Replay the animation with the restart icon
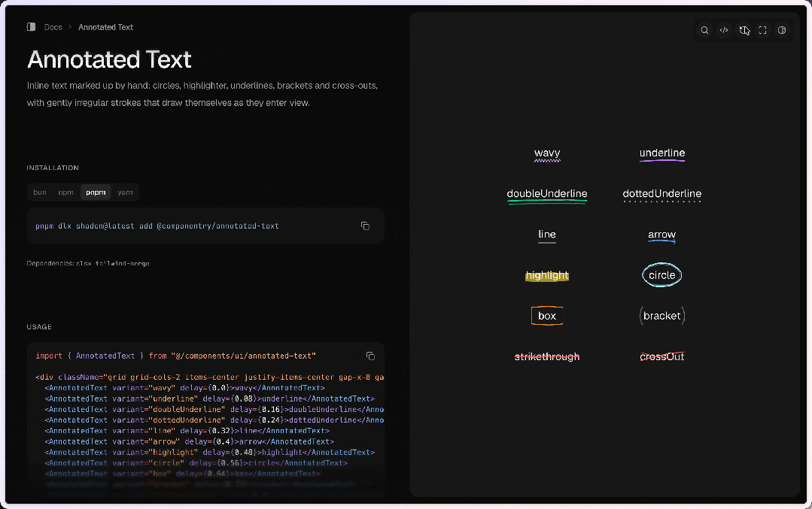Viewport: 812px width, 509px height. tap(744, 30)
